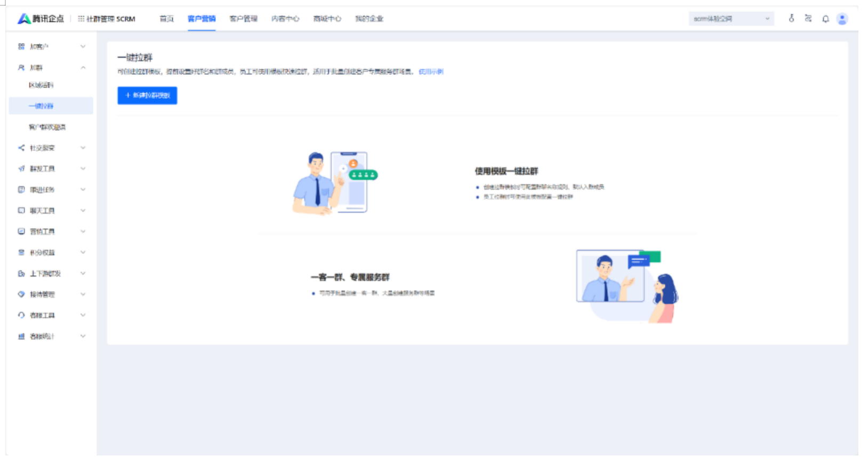This screenshot has width=868, height=464.
Task: Click the 社交裂变 share icon in sidebar
Action: click(x=21, y=148)
